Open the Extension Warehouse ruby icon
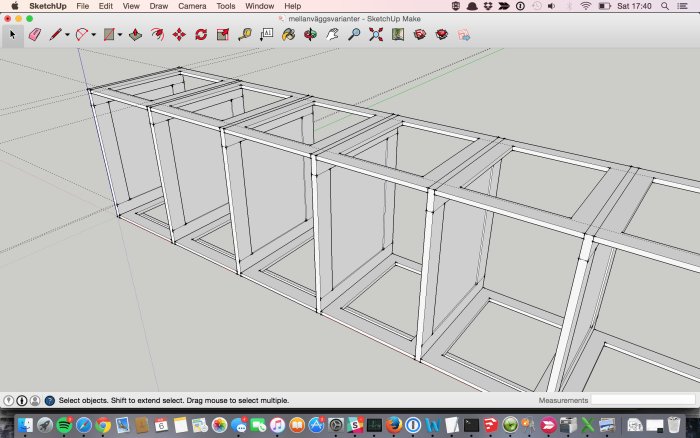This screenshot has width=700, height=438. (442, 34)
